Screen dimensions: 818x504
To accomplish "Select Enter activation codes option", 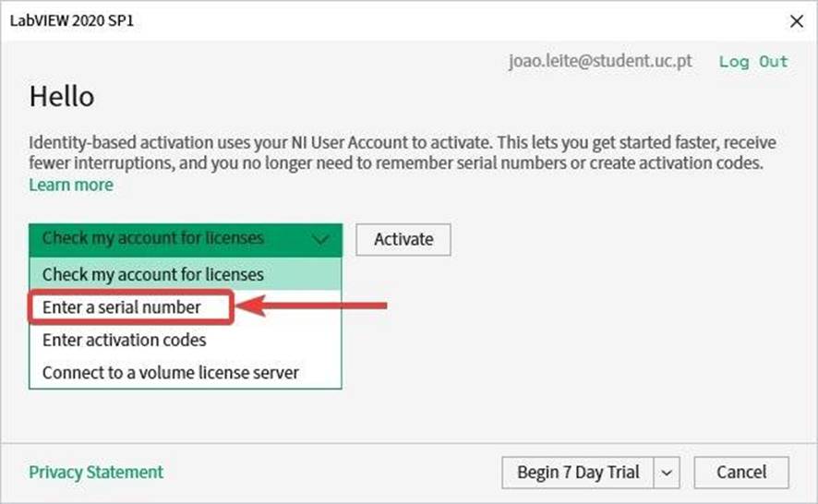I will (186, 341).
